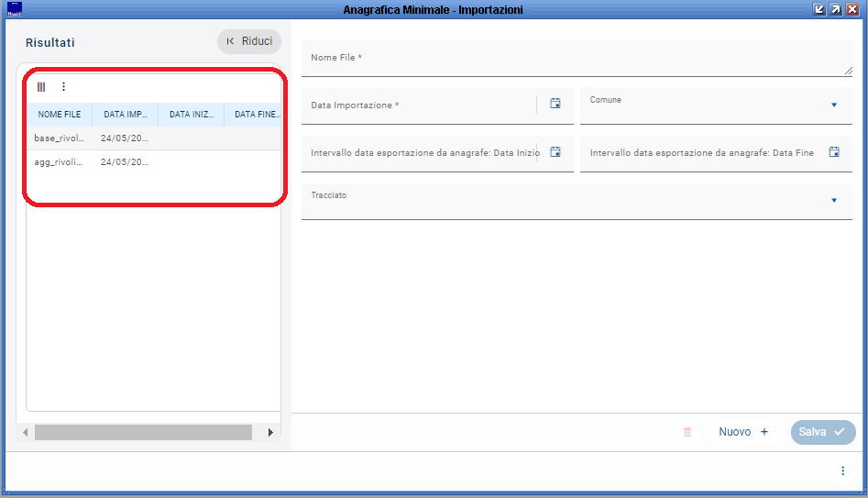This screenshot has height=498, width=868.
Task: Click the date cell in agg_rivoli... row
Action: pos(125,161)
